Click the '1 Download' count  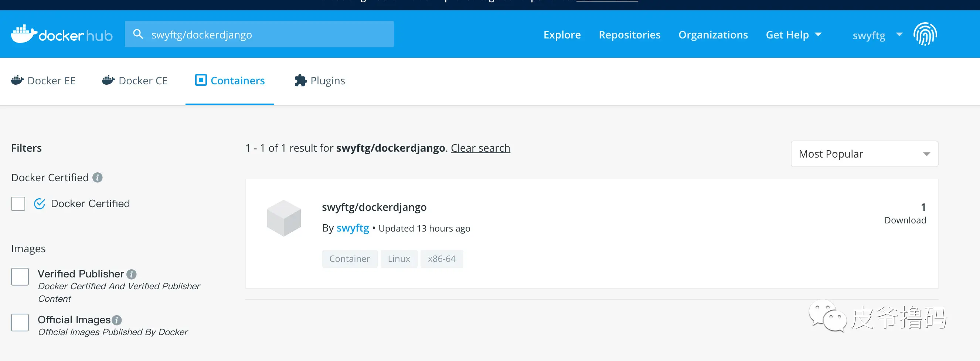click(905, 213)
